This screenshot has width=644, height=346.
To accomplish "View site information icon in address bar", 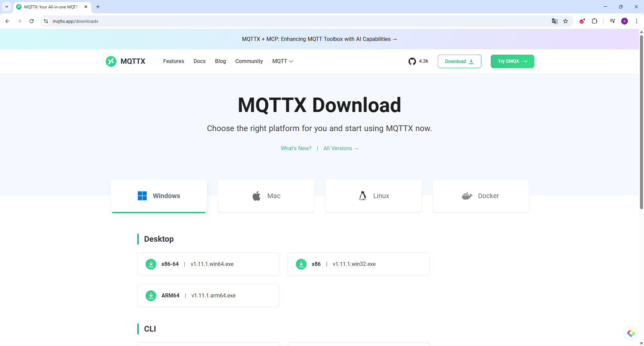I will click(46, 21).
